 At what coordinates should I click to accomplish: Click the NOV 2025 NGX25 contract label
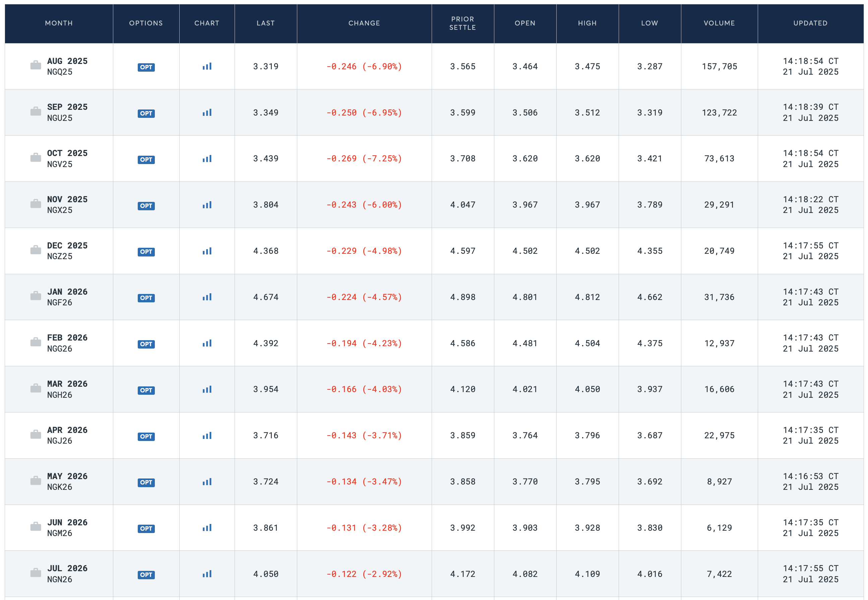tap(67, 205)
